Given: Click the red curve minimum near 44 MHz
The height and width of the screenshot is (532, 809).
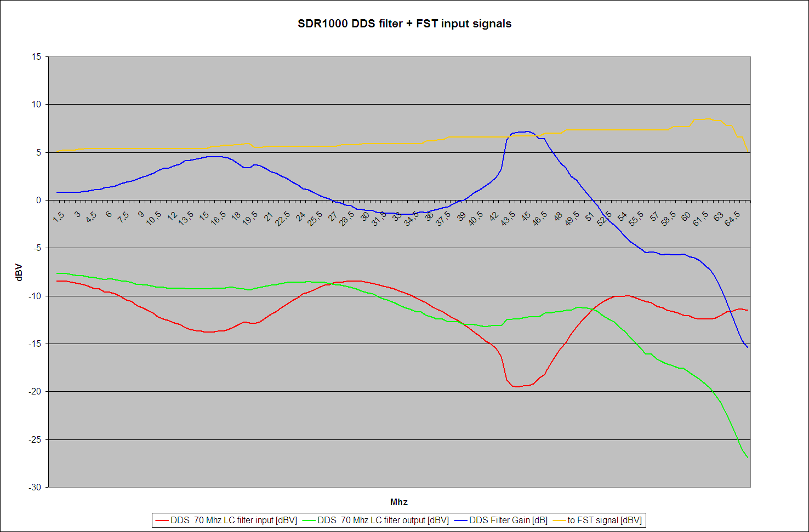Looking at the screenshot, I should click(516, 386).
